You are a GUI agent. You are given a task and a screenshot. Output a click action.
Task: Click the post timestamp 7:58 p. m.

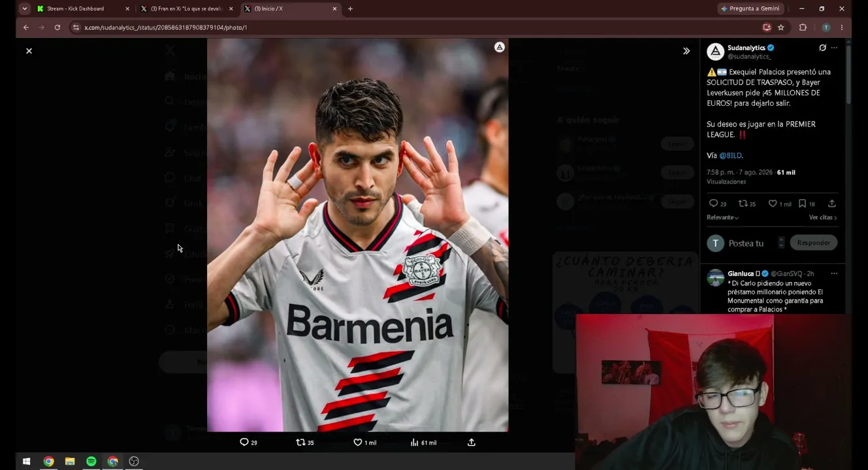739,172
